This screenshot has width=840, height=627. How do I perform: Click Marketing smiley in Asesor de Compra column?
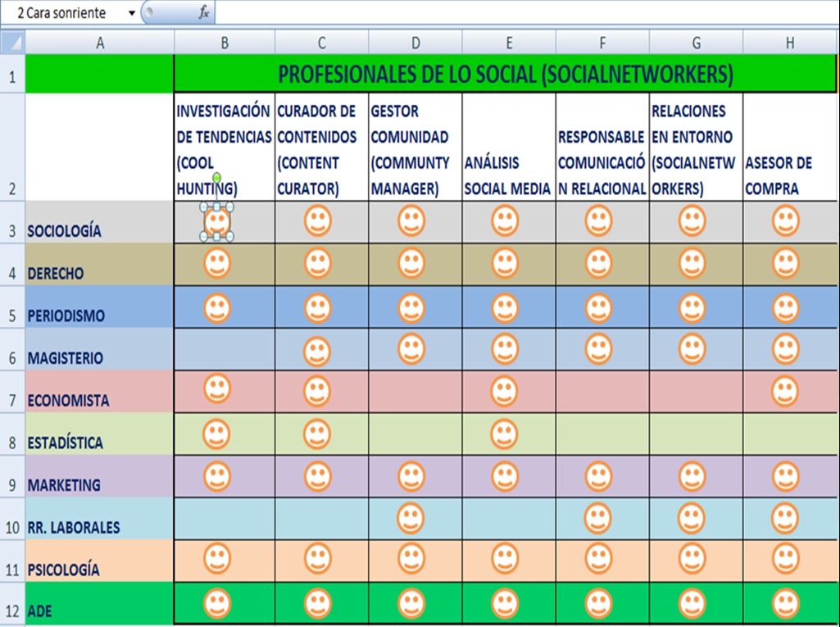tap(785, 476)
